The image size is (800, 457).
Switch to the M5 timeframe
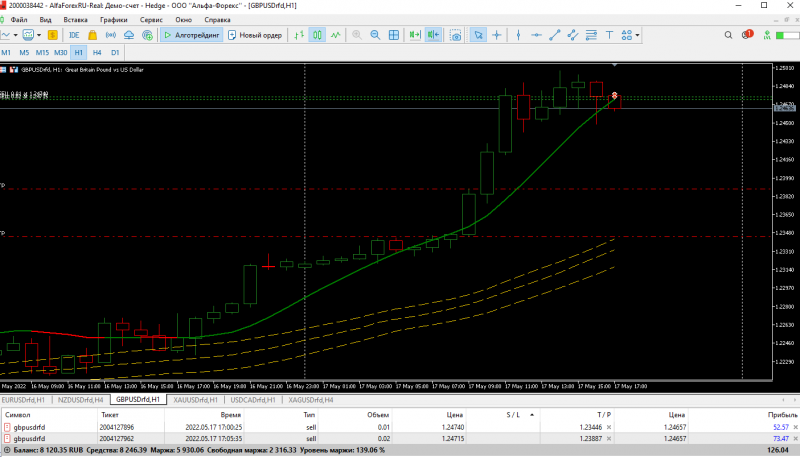pos(24,53)
